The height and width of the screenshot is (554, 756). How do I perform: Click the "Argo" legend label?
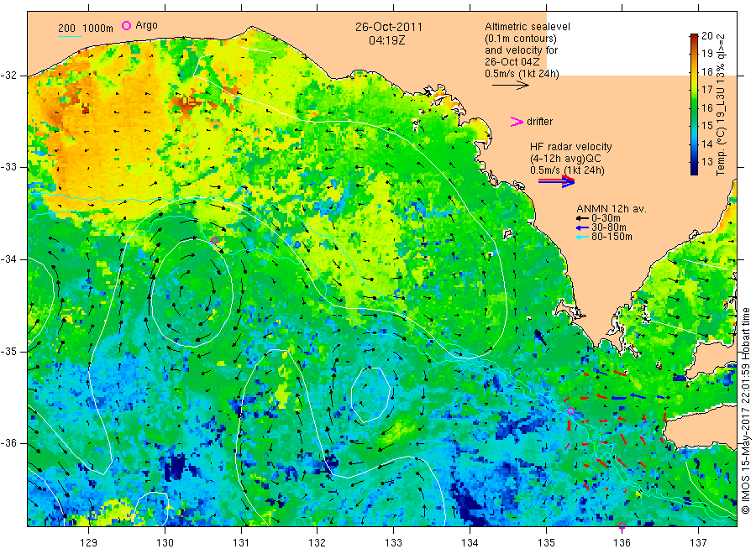tap(146, 25)
